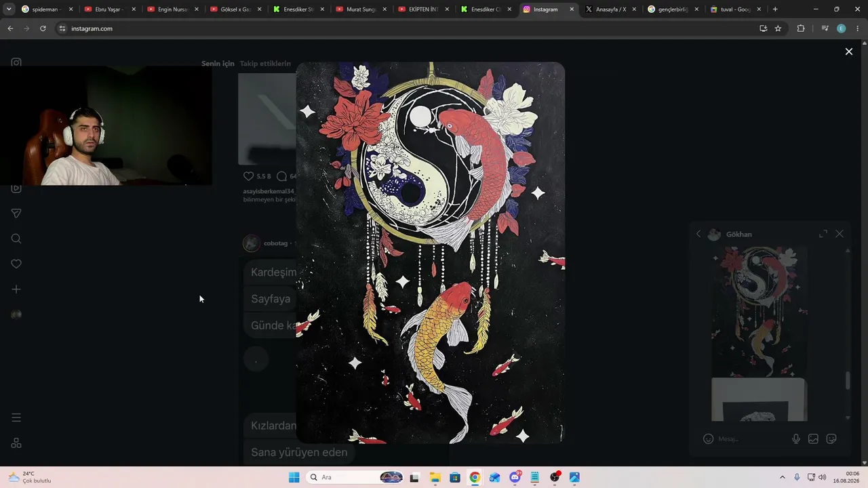Image resolution: width=868 pixels, height=488 pixels.
Task: Open a new browser tab
Action: pos(775,9)
